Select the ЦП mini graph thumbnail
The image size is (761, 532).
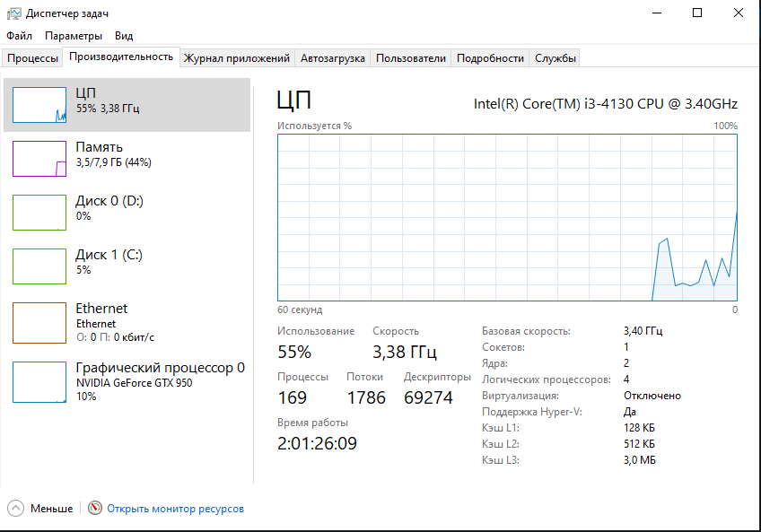coord(39,105)
